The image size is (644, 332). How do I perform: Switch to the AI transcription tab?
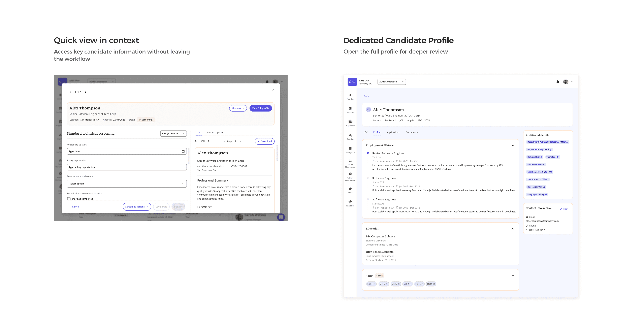[215, 133]
